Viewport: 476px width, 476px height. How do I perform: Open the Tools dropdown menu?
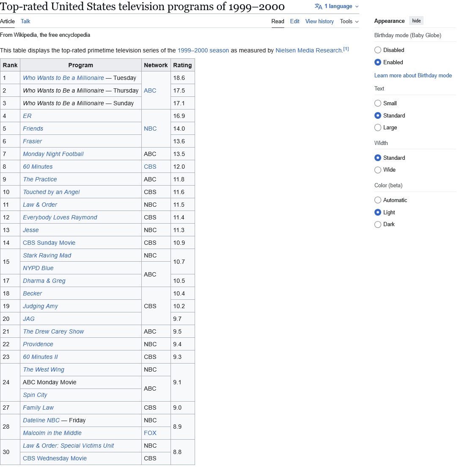pos(349,21)
